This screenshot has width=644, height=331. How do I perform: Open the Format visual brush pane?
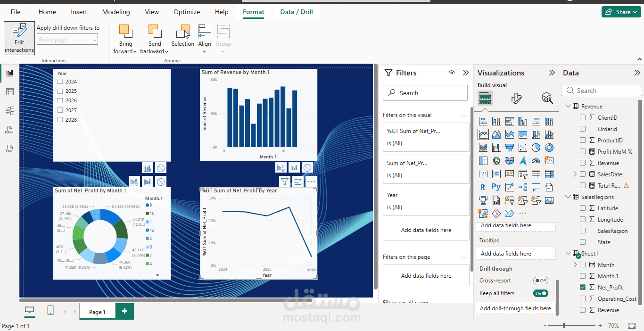516,98
